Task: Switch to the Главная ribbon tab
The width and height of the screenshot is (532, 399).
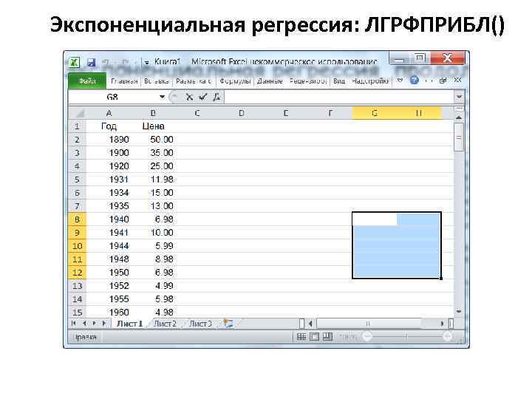Action: 124,81
